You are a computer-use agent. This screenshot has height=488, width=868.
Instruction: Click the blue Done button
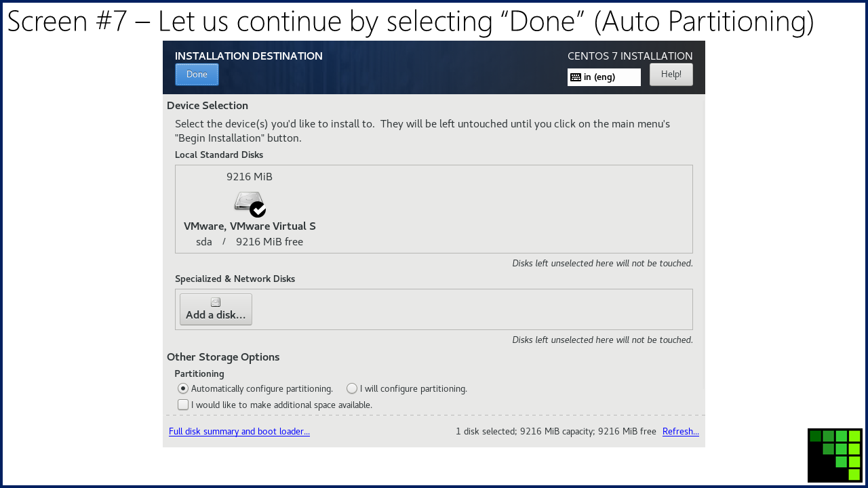click(197, 75)
